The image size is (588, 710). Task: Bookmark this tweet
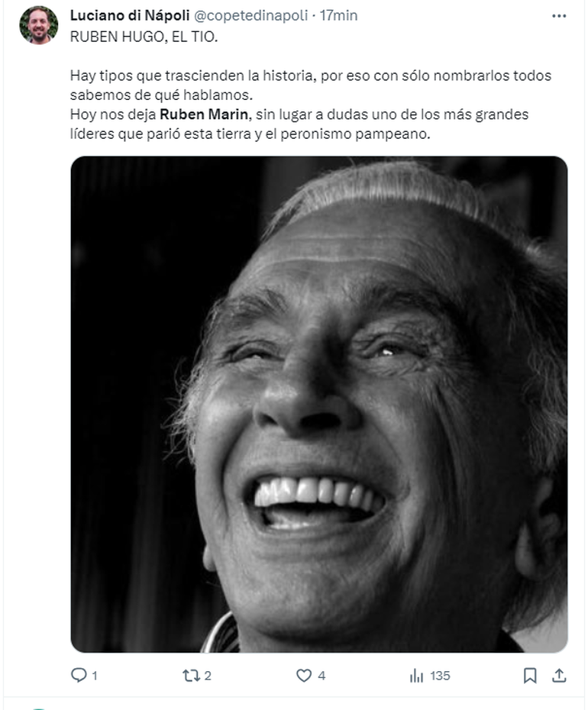tap(530, 676)
